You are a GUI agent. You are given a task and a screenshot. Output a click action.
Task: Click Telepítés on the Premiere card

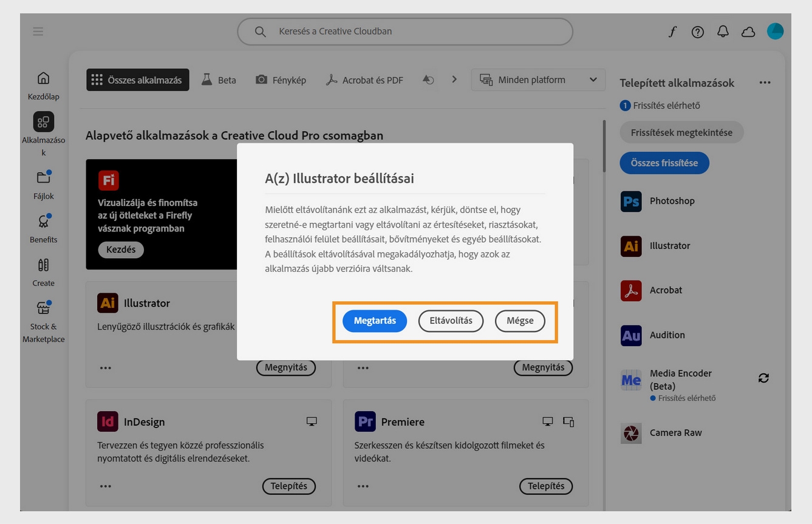click(546, 486)
